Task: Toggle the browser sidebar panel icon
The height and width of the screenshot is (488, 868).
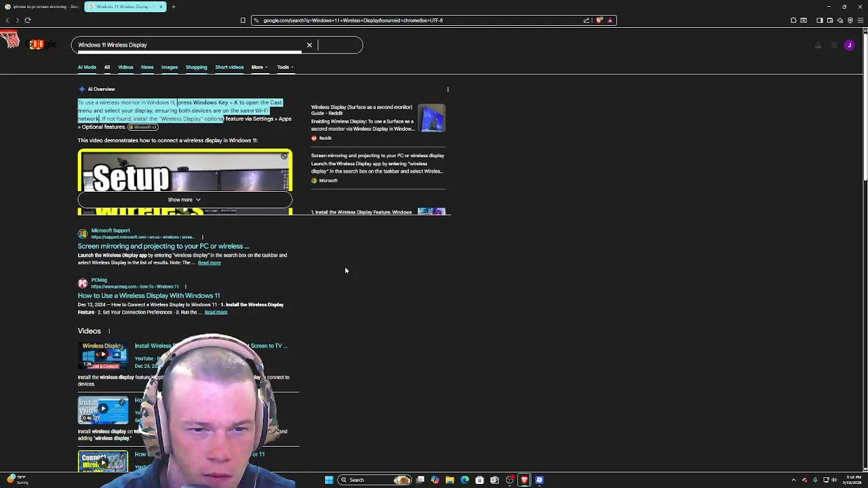Action: (819, 20)
